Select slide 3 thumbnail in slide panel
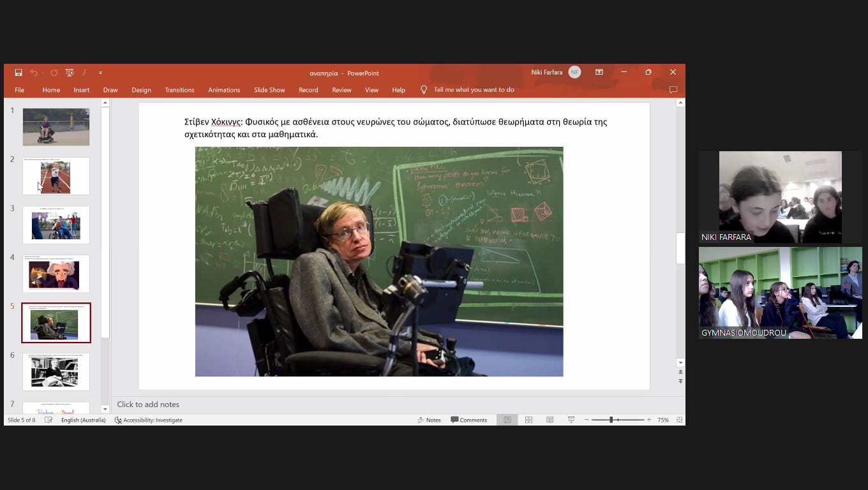 click(x=56, y=225)
